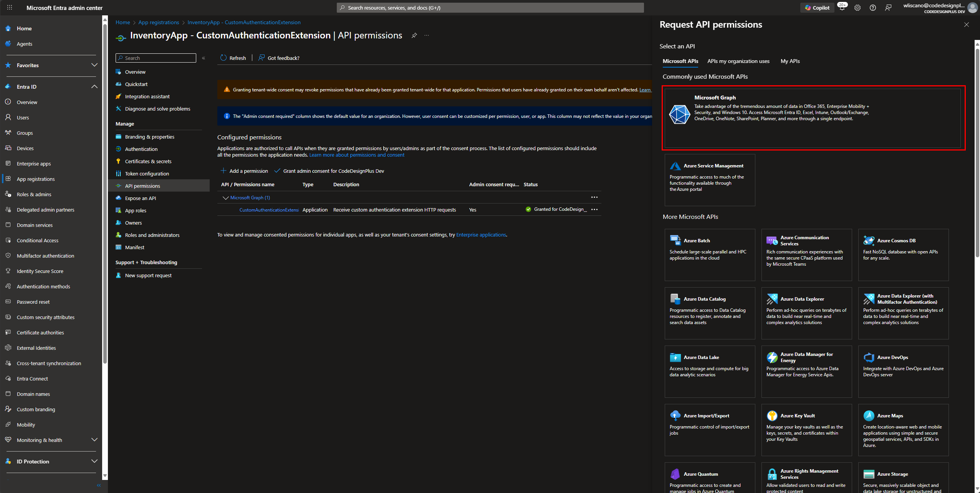This screenshot has width=980, height=493.
Task: Switch to APIs my organization uses tab
Action: 738,61
